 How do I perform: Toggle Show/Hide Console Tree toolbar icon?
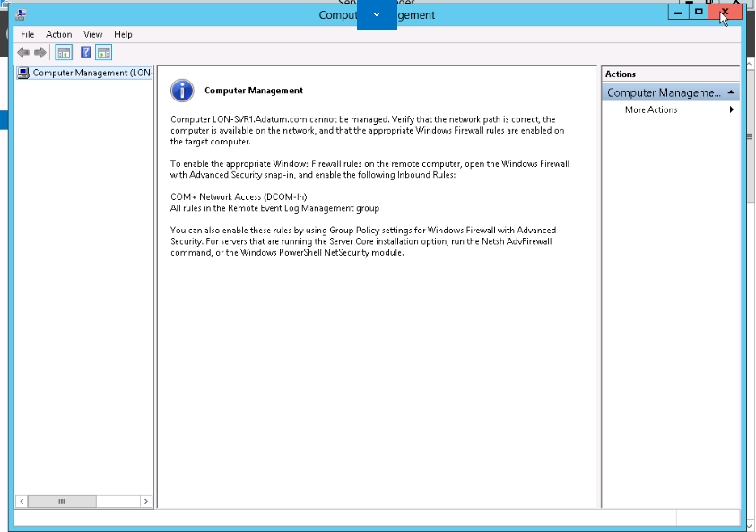(x=64, y=53)
